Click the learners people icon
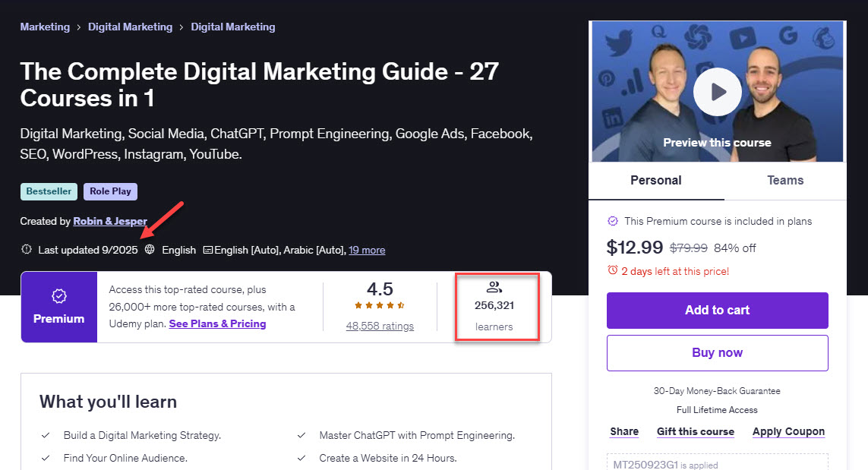Image resolution: width=868 pixels, height=470 pixels. [494, 287]
